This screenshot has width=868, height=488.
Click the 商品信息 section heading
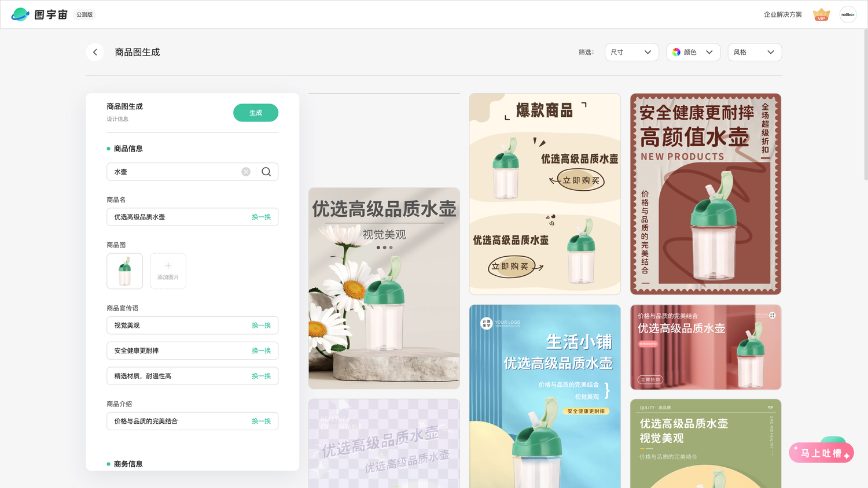click(128, 149)
